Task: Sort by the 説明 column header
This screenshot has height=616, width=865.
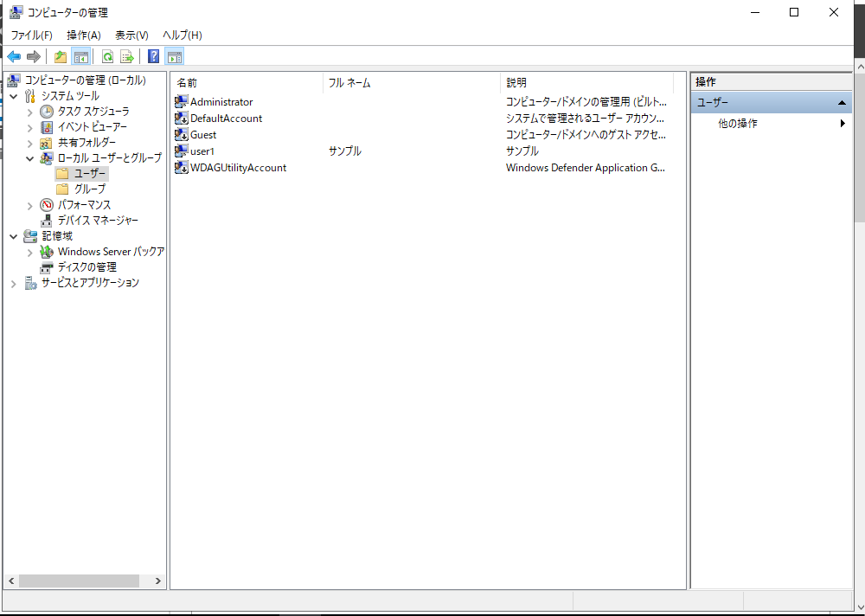Action: 587,83
